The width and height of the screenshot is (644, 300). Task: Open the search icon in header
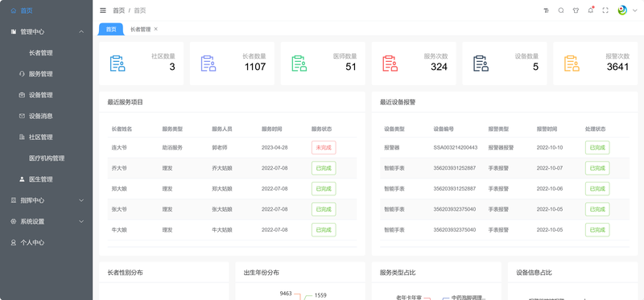click(x=561, y=10)
